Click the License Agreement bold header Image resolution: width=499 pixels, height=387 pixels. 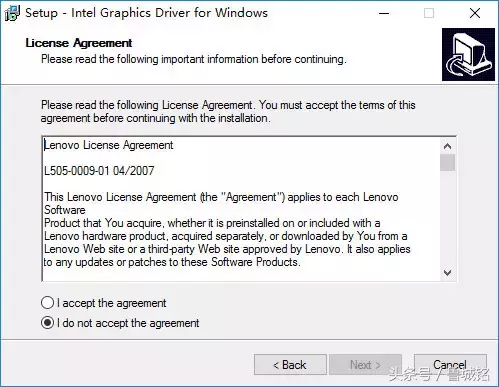pyautogui.click(x=79, y=43)
